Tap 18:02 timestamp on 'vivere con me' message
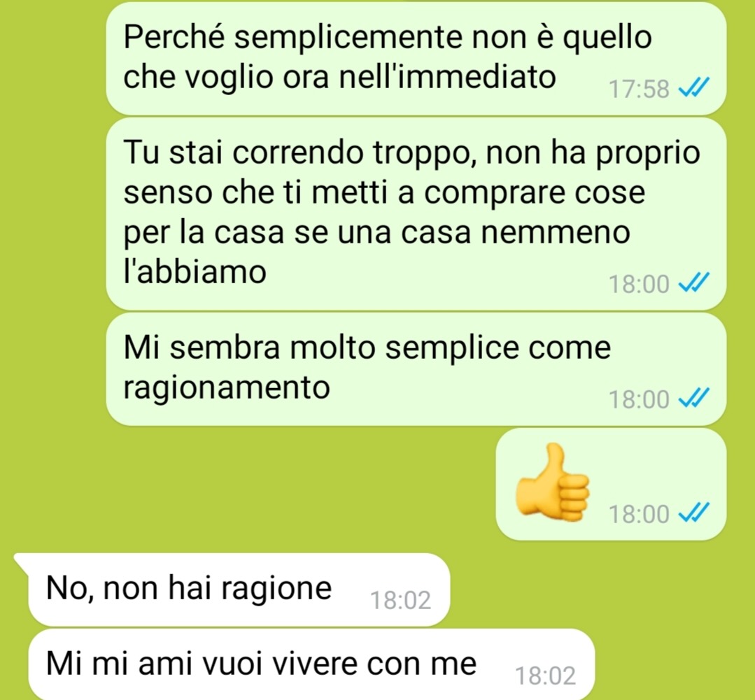Image resolution: width=755 pixels, height=700 pixels. tap(545, 676)
